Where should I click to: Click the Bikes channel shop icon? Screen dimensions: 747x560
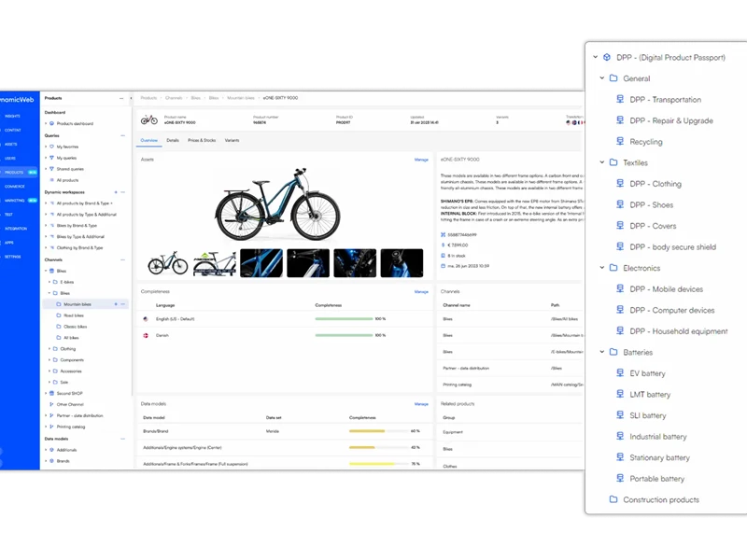click(52, 271)
